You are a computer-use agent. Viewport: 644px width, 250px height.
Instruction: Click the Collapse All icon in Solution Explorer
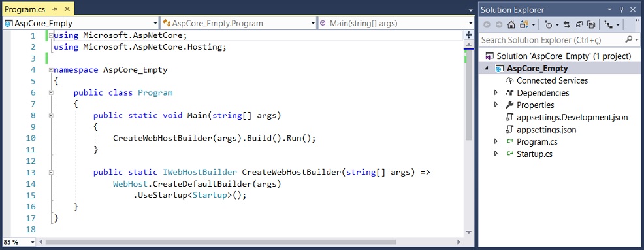(x=579, y=25)
